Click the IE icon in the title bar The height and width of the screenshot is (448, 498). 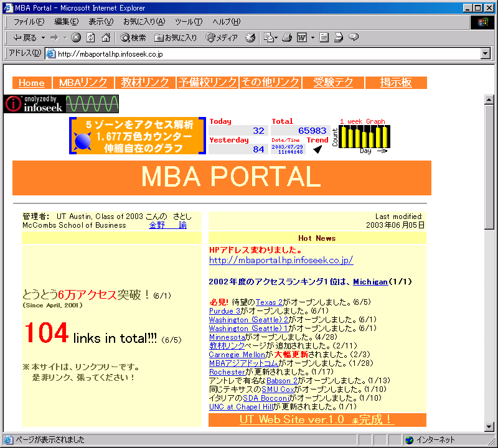click(8, 7)
